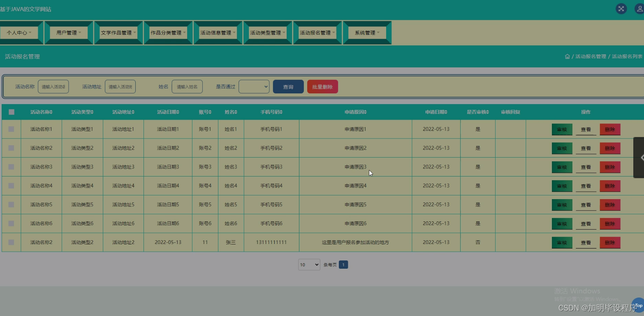Click the red 批量删除 button
This screenshot has width=644, height=316.
tap(322, 86)
